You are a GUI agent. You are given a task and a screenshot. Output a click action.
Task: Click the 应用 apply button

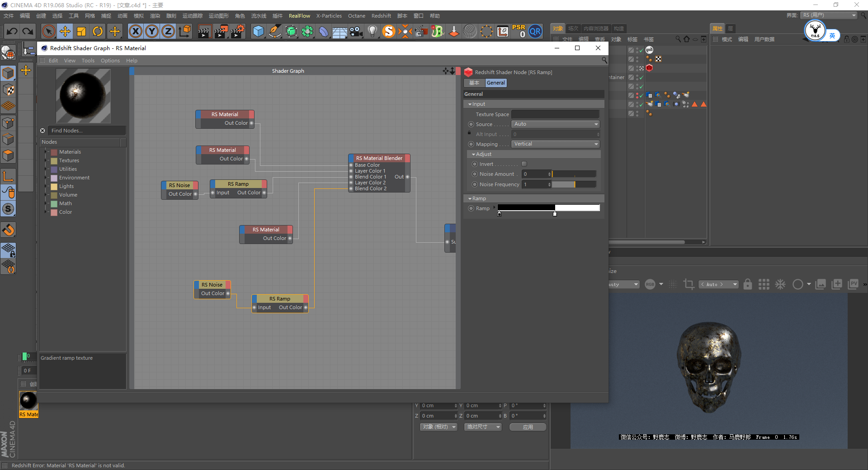click(x=528, y=427)
